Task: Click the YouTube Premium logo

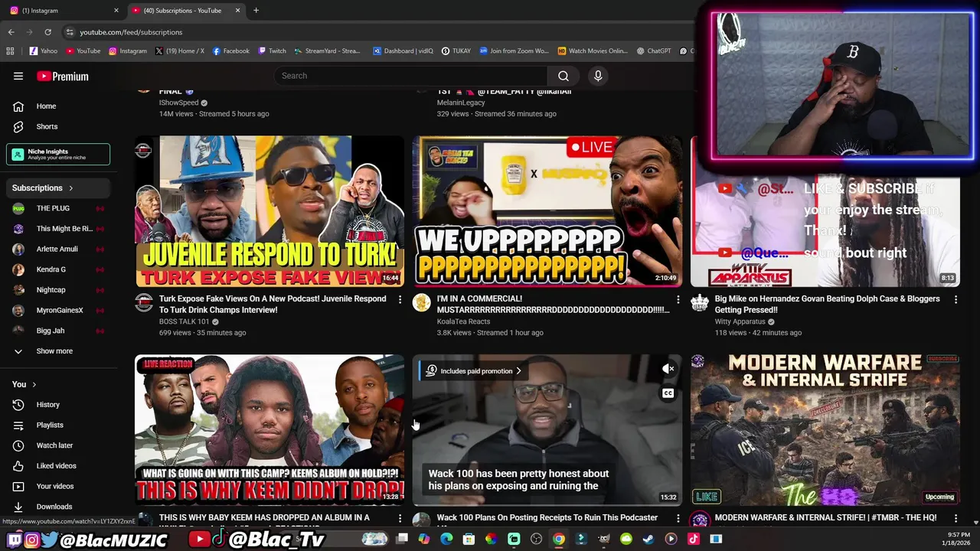Action: pyautogui.click(x=63, y=76)
